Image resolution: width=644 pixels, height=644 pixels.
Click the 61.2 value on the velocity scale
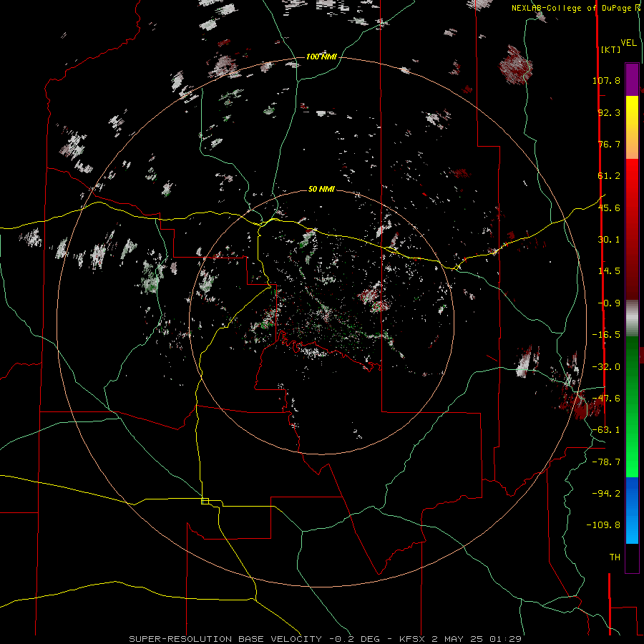[609, 176]
